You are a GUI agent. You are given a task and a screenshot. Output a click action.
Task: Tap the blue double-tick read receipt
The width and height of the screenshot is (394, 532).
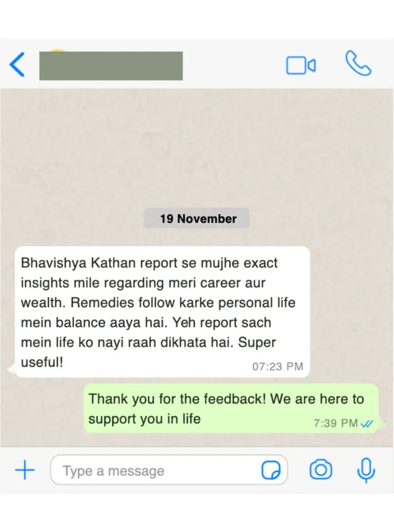pyautogui.click(x=367, y=424)
